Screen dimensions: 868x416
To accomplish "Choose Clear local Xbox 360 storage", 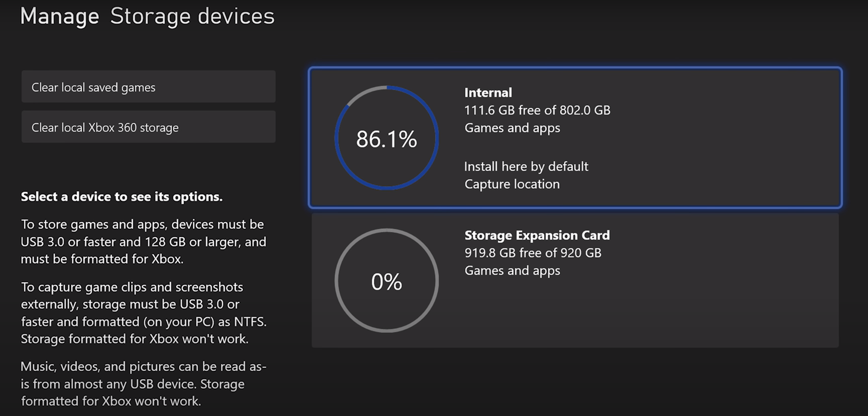I will point(148,127).
